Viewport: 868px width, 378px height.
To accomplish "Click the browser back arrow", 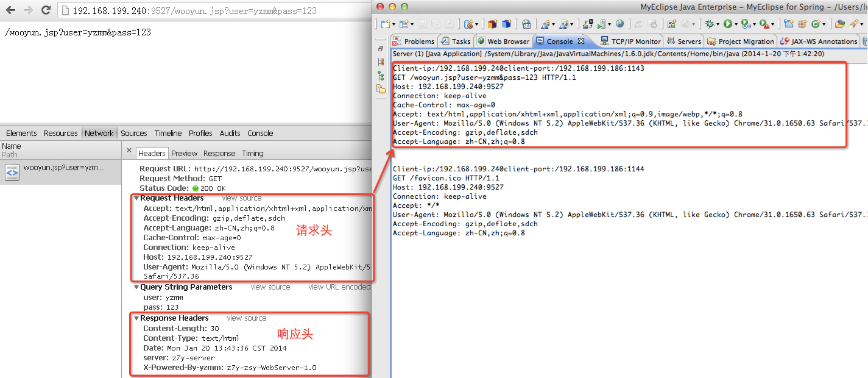I will (x=10, y=10).
